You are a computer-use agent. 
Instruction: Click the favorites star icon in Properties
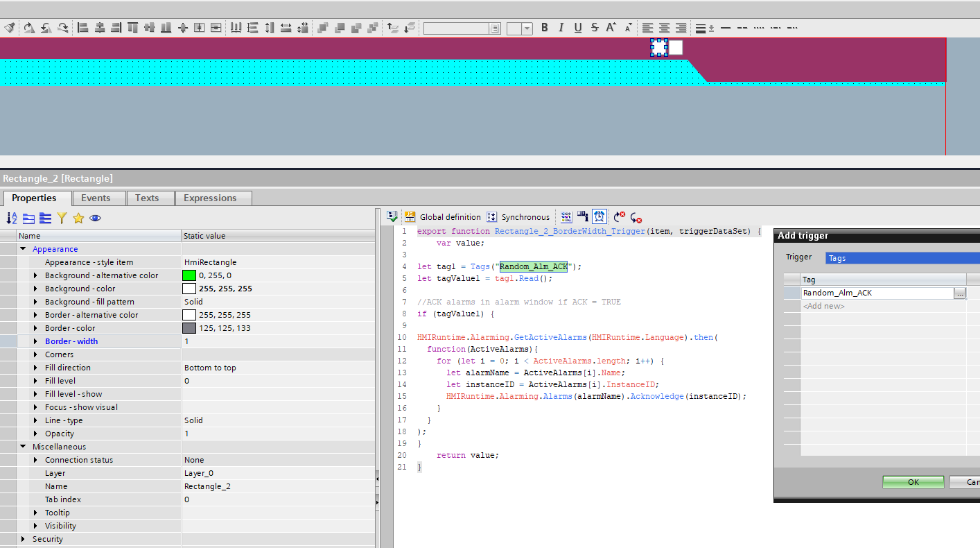click(78, 218)
